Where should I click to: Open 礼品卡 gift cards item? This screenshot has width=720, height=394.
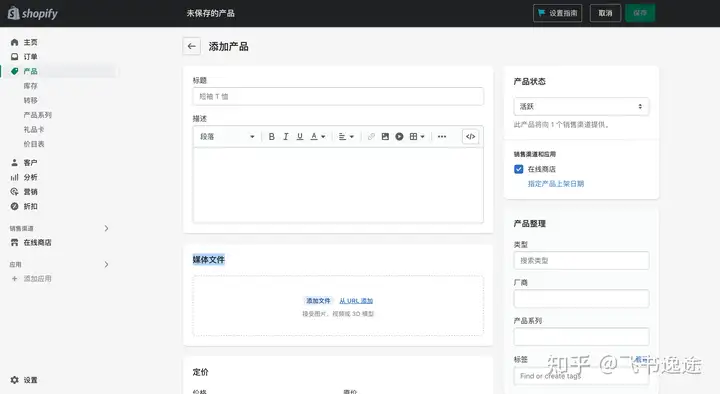(x=34, y=129)
